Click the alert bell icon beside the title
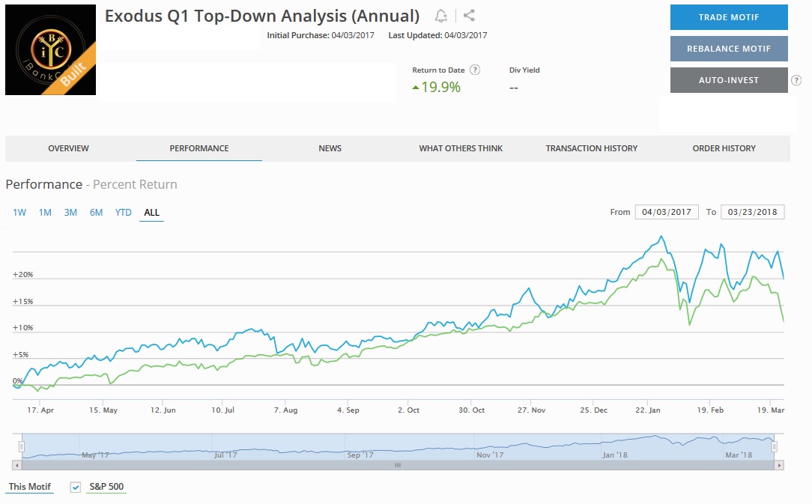 coord(440,16)
